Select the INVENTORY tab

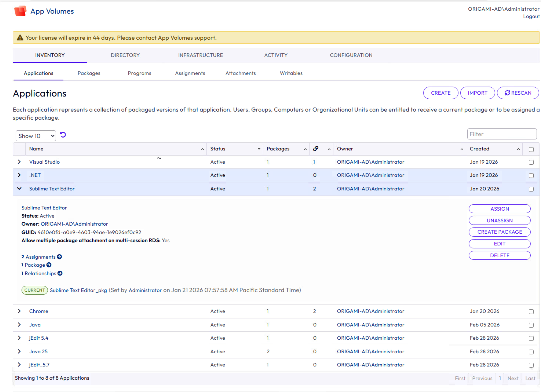(50, 55)
